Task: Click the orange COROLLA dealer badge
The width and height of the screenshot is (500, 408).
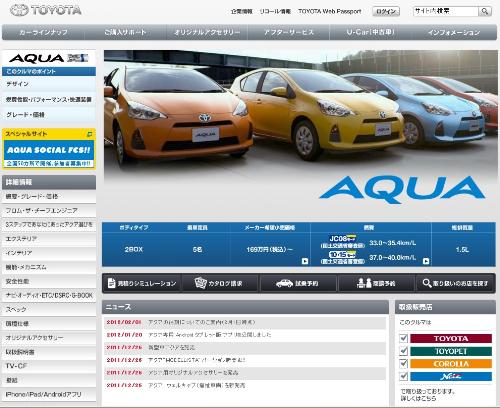Action: (x=451, y=364)
